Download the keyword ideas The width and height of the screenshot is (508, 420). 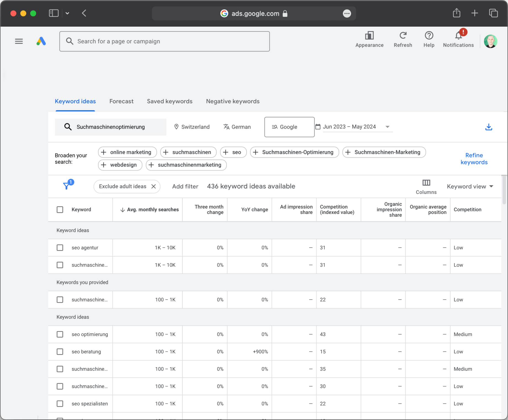coord(488,127)
